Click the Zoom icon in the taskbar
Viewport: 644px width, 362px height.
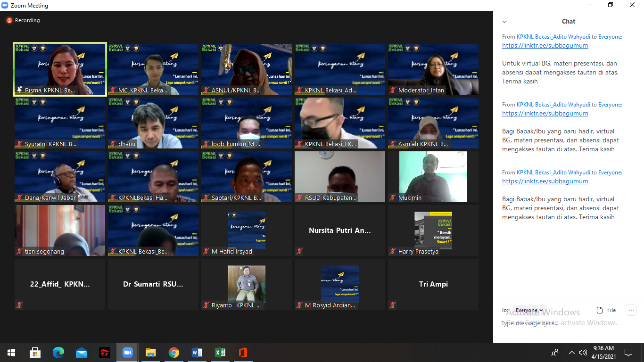click(127, 353)
